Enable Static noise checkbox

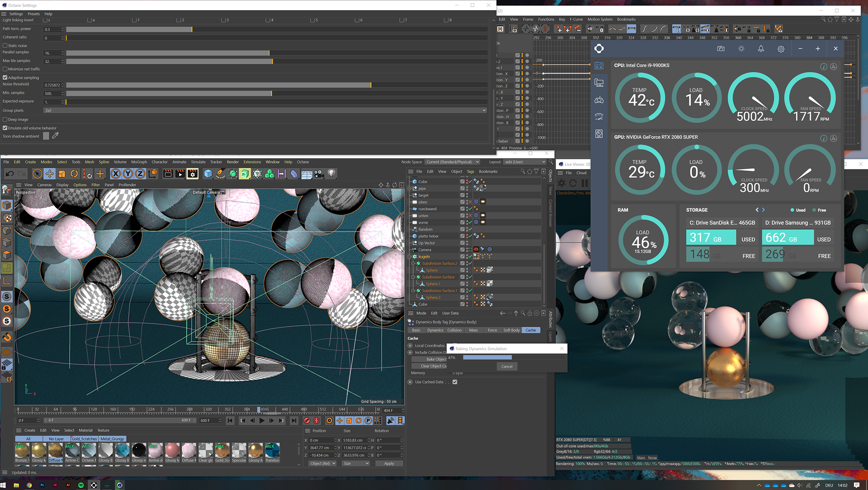5,46
